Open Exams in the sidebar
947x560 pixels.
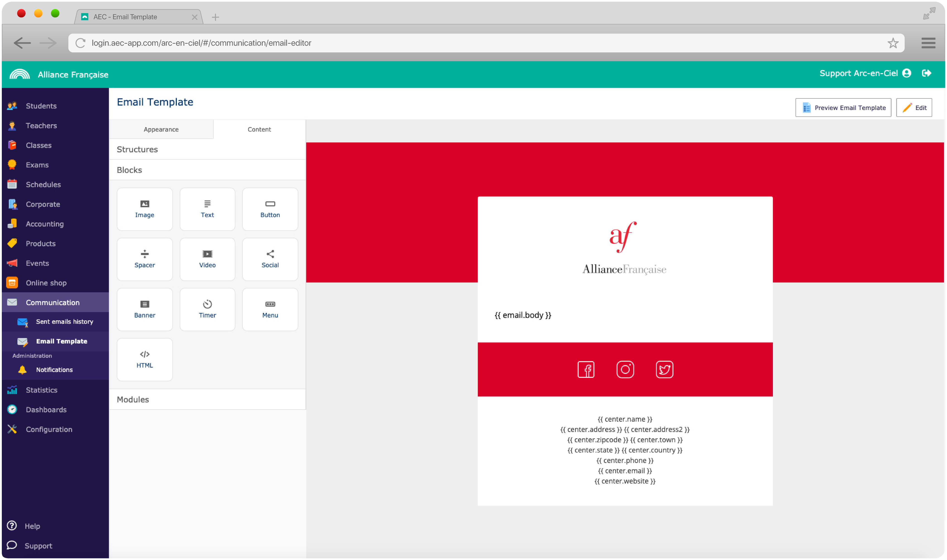click(55, 165)
